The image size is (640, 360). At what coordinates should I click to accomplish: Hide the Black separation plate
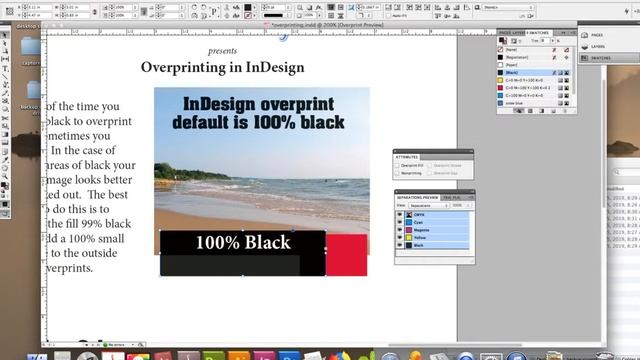point(400,245)
